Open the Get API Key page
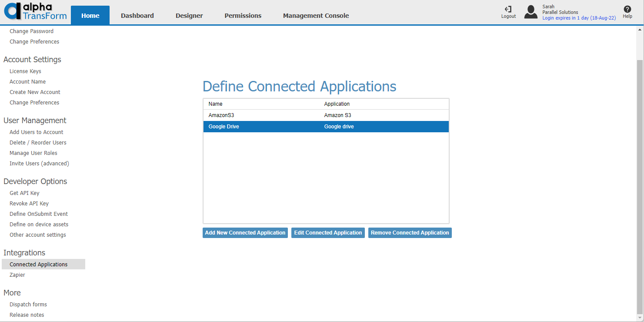 point(24,193)
